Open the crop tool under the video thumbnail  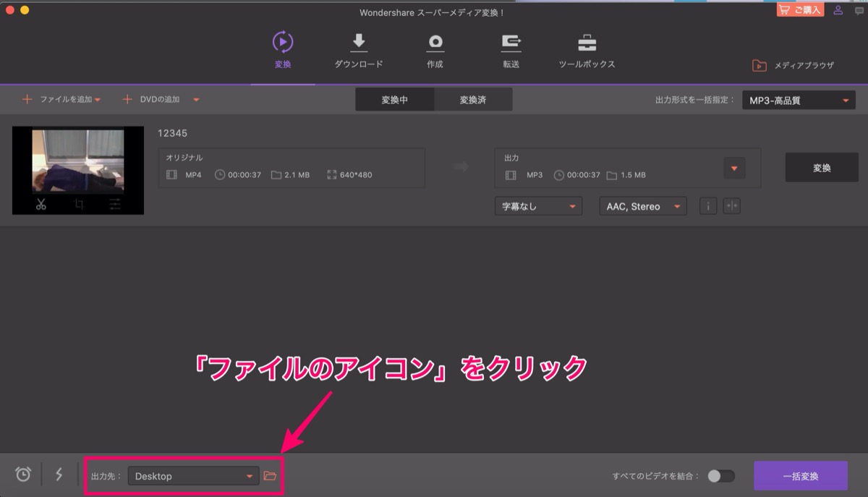pyautogui.click(x=78, y=204)
